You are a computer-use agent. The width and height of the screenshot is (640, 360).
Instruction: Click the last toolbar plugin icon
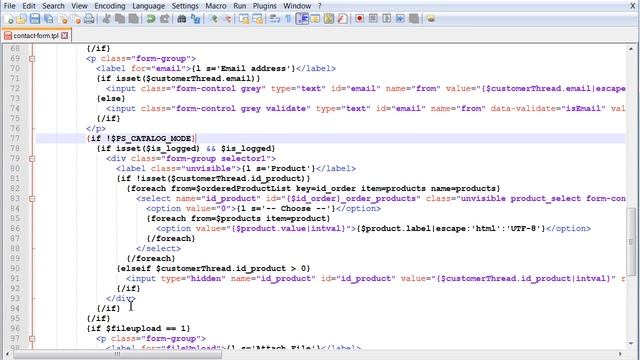(431, 19)
